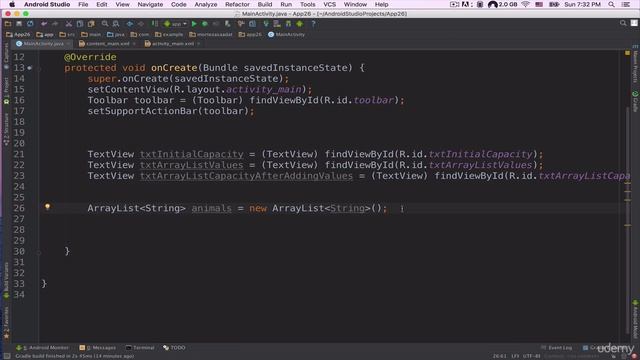
Task: Open the Analyze menu
Action: tap(206, 4)
